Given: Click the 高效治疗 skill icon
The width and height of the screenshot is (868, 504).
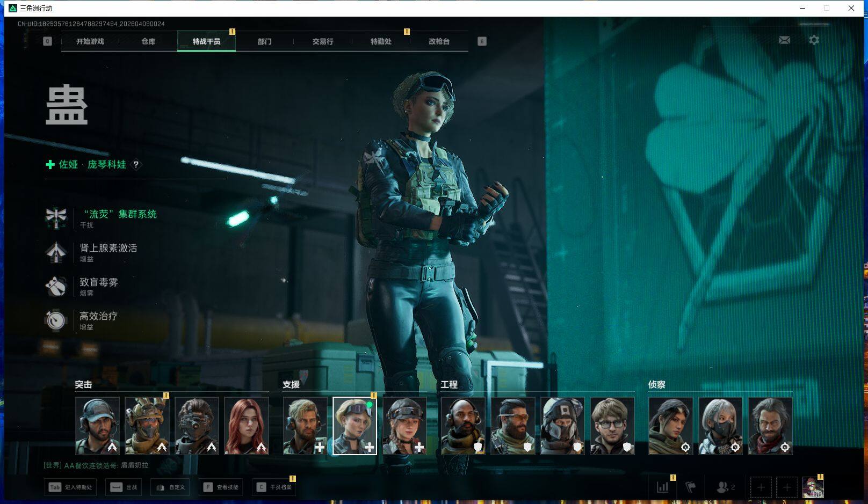Looking at the screenshot, I should (56, 320).
